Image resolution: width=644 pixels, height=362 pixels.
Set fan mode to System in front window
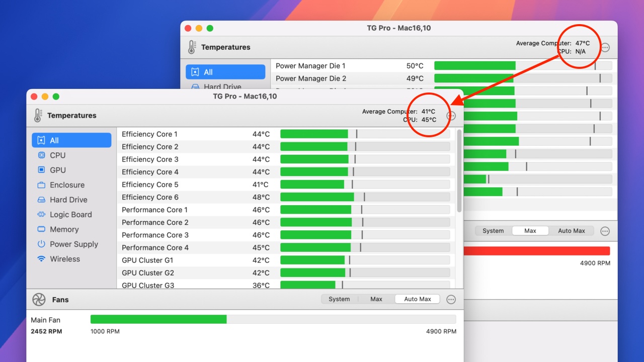339,299
